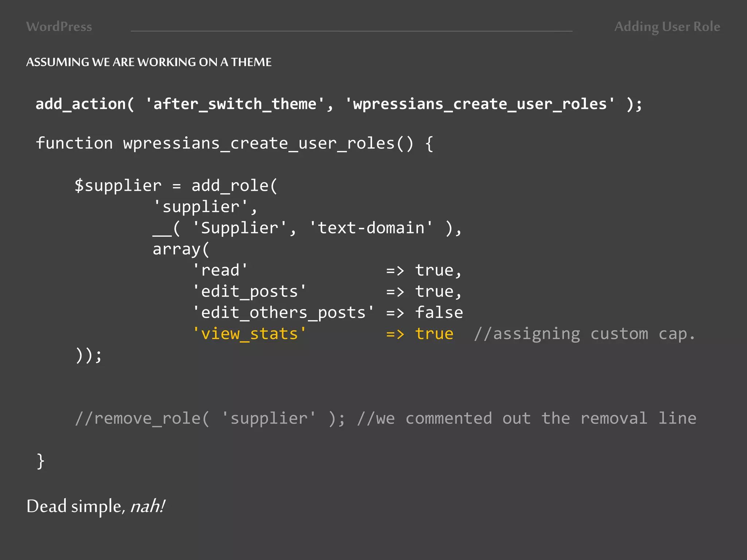747x560 pixels.
Task: Select the 'function wpressians_create_user_roles() {' line
Action: [x=235, y=143]
